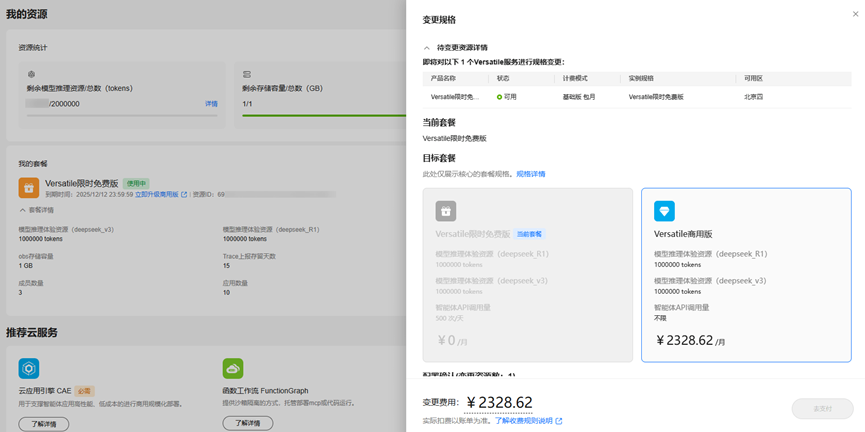
Task: Click the storage capacity green progress bar
Action: click(x=324, y=116)
